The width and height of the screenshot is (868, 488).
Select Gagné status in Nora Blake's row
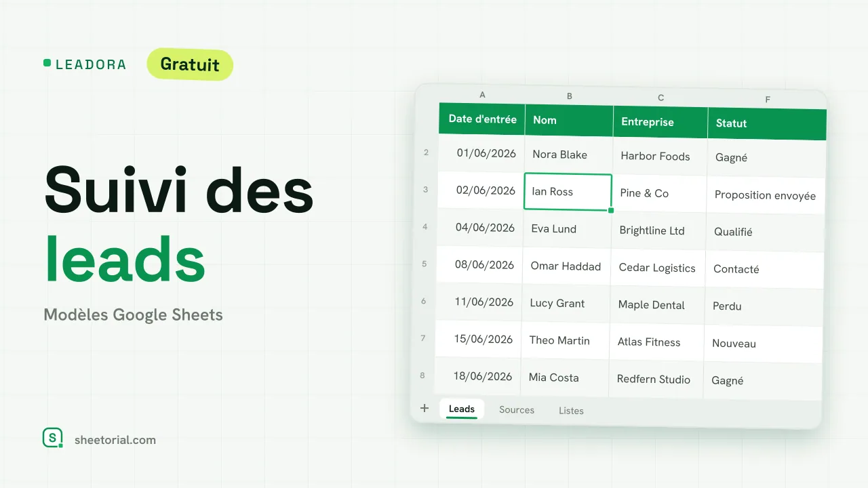pyautogui.click(x=766, y=158)
